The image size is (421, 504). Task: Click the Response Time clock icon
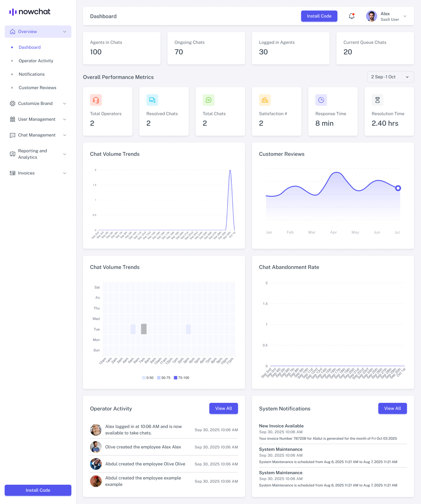(321, 100)
